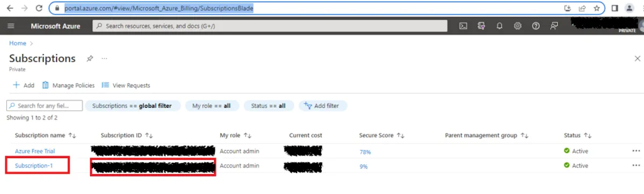Image resolution: width=644 pixels, height=194 pixels.
Task: Open the browser profile avatar
Action: point(629,9)
